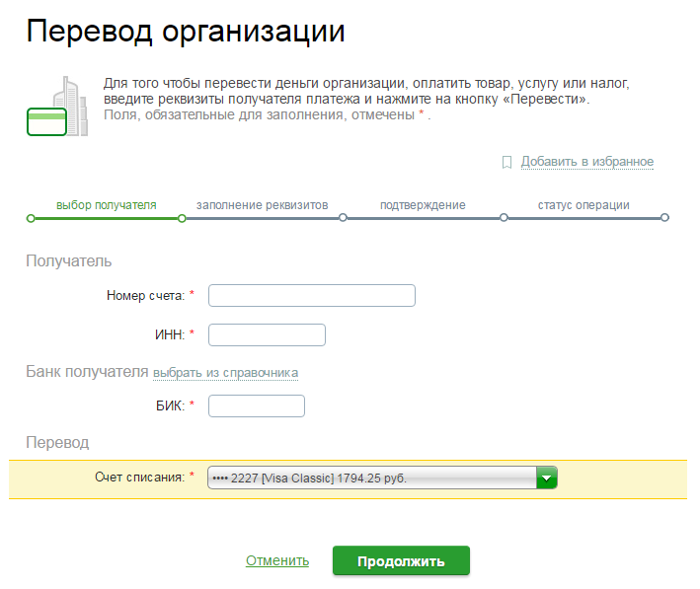Click the building and card illustration icon
Image resolution: width=700 pixels, height=589 pixels.
tap(53, 108)
